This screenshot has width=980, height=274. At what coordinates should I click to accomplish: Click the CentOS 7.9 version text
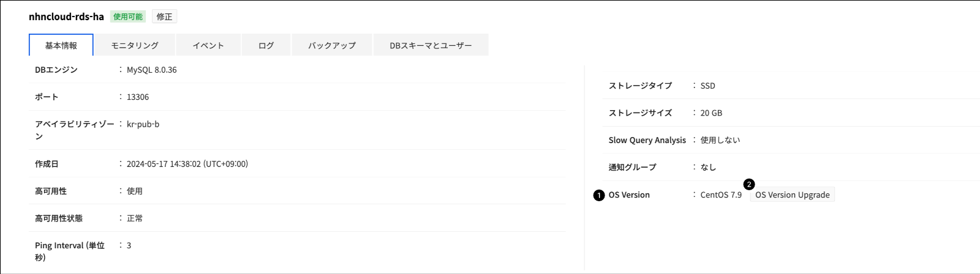[x=721, y=195]
